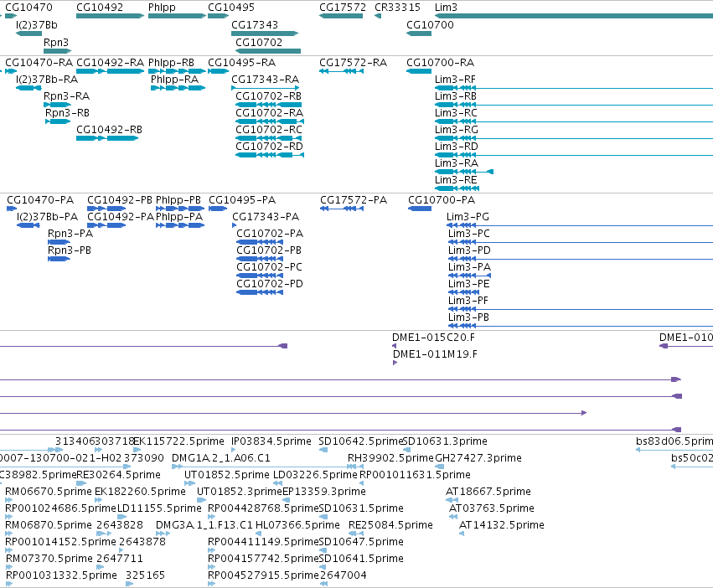Select the Rpn3 gene label
This screenshot has height=588, width=713.
click(56, 42)
